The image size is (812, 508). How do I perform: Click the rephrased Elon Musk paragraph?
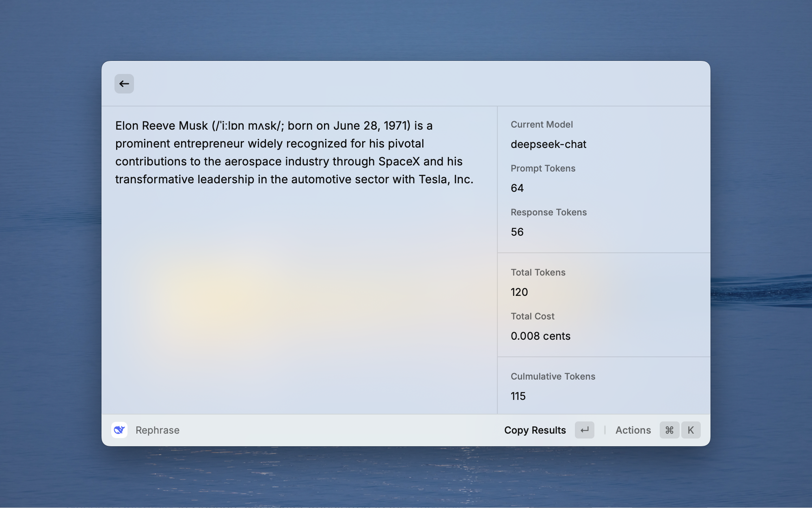coord(294,152)
